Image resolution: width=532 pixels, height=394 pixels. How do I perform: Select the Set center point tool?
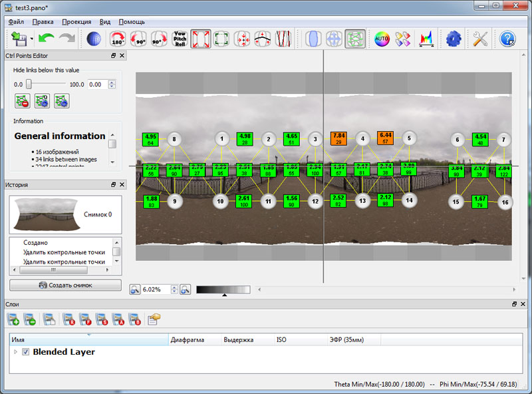pos(242,39)
